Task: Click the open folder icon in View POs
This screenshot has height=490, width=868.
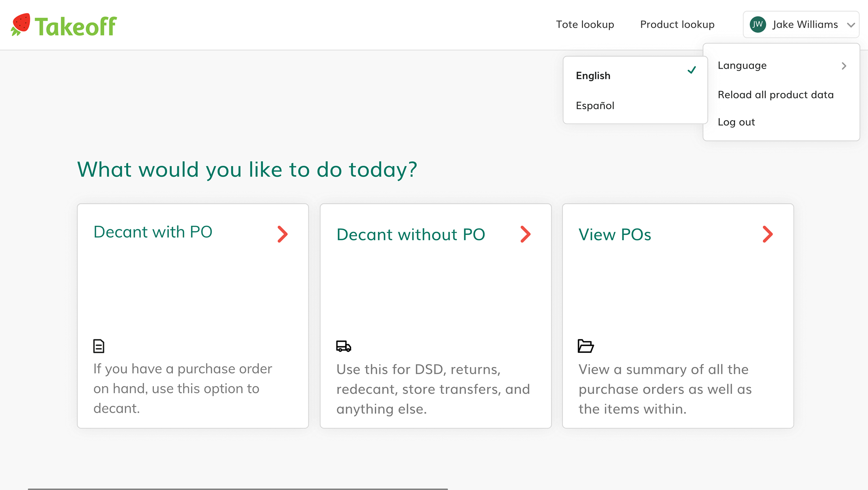Action: point(586,346)
